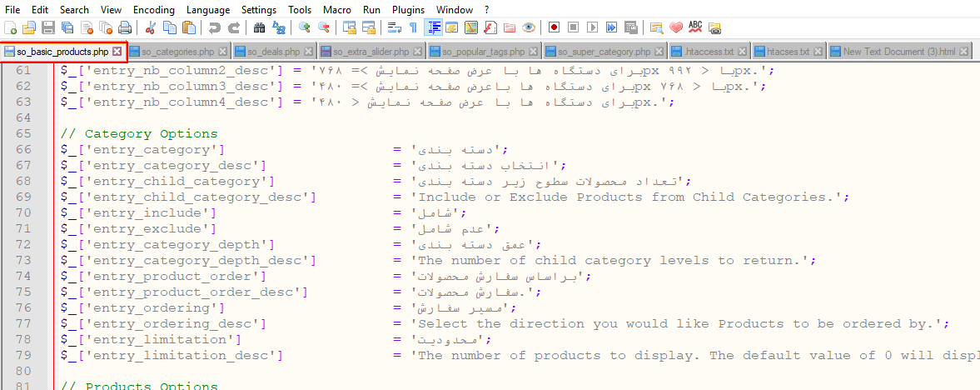Viewport: 980px width, 390px height.
Task: Start macro recording with red dot
Action: click(x=554, y=27)
